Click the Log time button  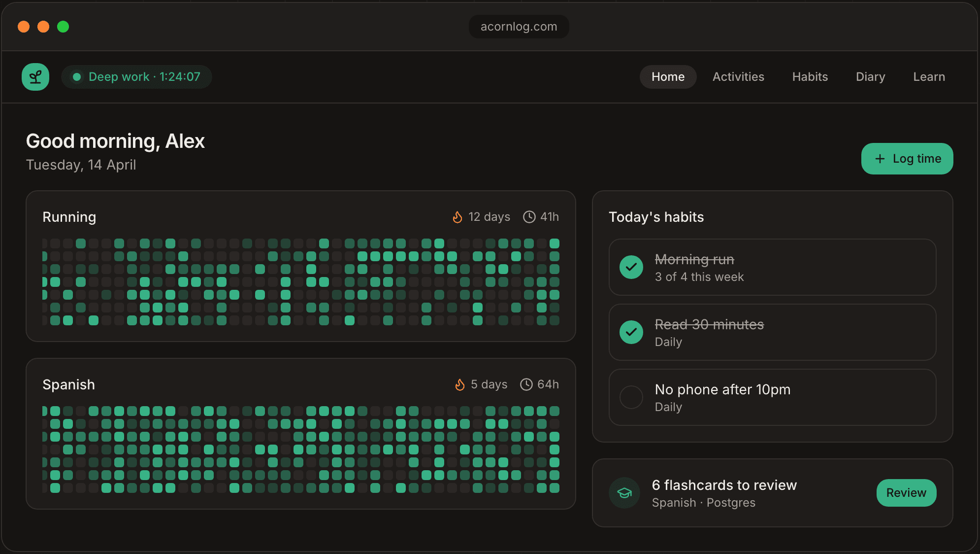907,159
